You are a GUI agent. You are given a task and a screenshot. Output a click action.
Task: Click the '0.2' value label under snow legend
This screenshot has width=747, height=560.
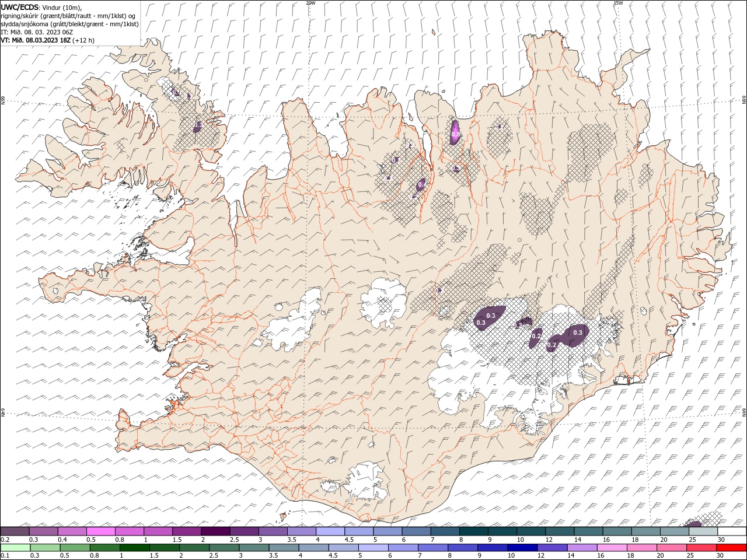[5, 539]
